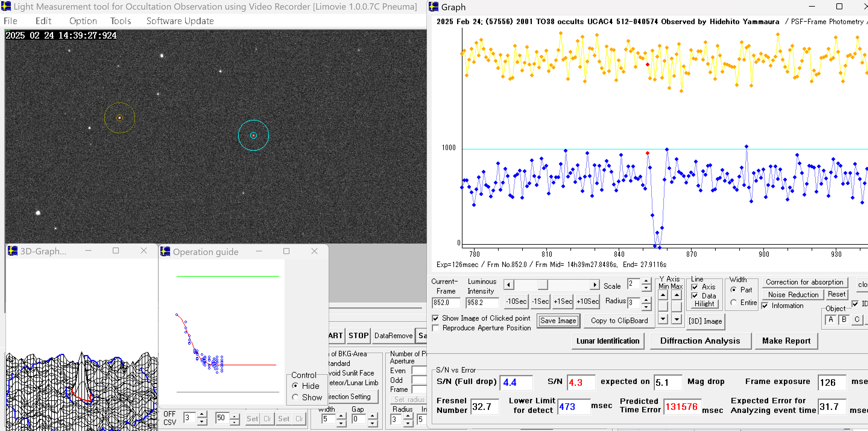Maximize the 3D-Graph window
This screenshot has width=868, height=431.
click(x=115, y=251)
